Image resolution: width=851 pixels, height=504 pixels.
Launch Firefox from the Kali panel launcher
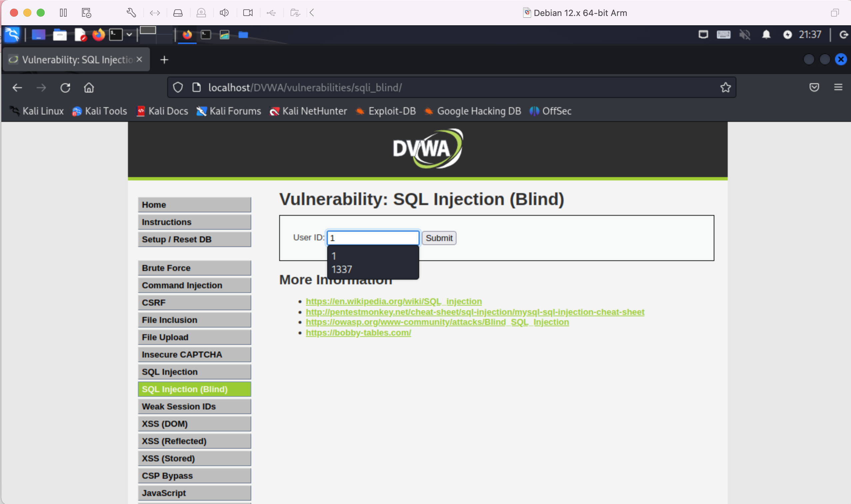point(99,35)
